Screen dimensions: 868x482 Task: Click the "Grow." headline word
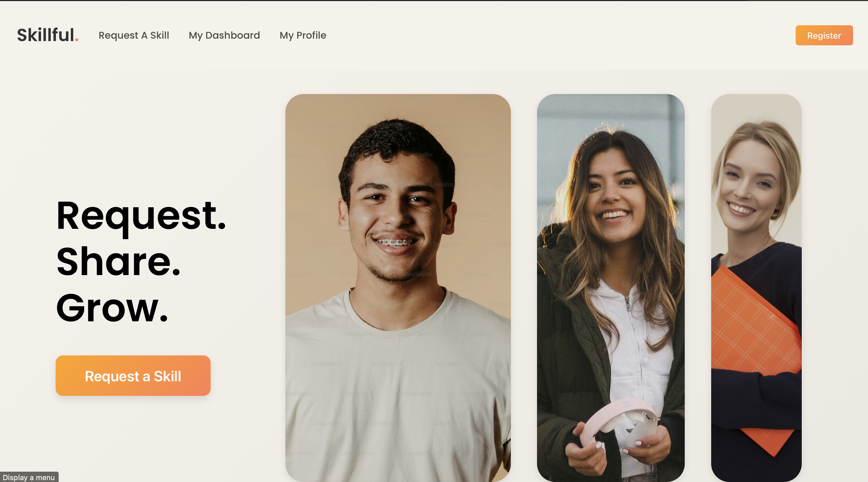click(x=112, y=308)
